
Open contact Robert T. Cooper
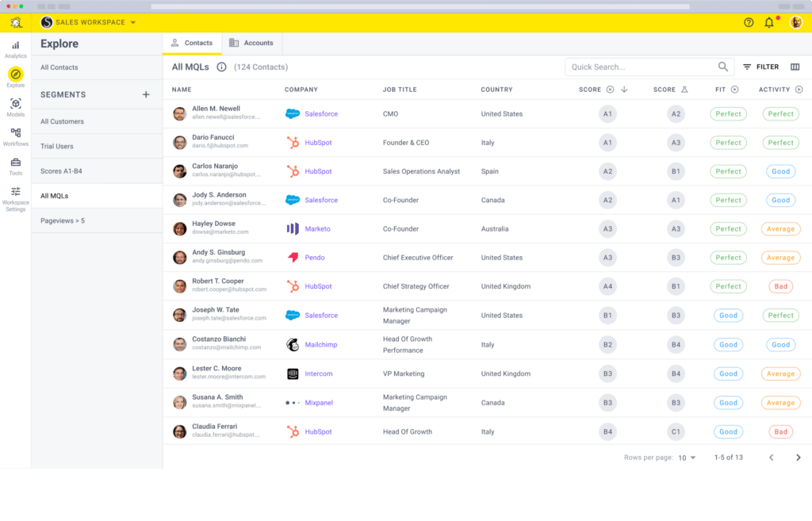217,282
